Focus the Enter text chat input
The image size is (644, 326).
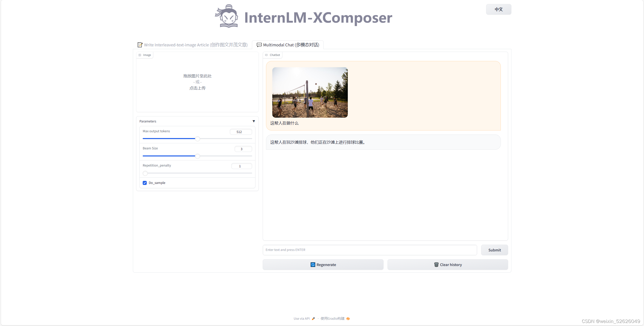pyautogui.click(x=370, y=250)
